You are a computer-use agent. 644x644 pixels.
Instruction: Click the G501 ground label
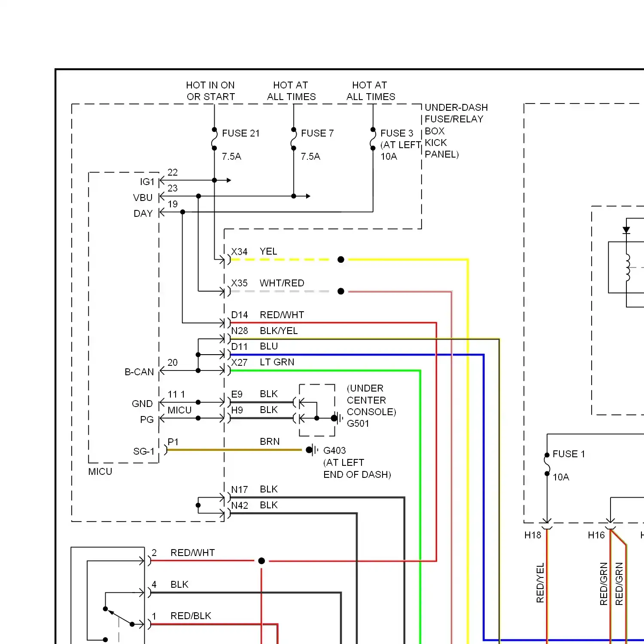pyautogui.click(x=358, y=423)
